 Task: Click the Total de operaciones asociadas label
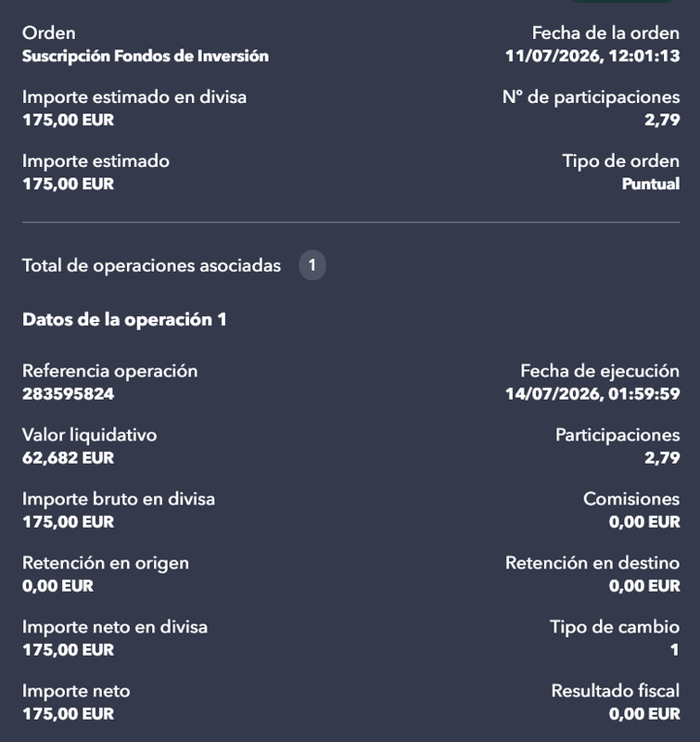[x=151, y=265]
